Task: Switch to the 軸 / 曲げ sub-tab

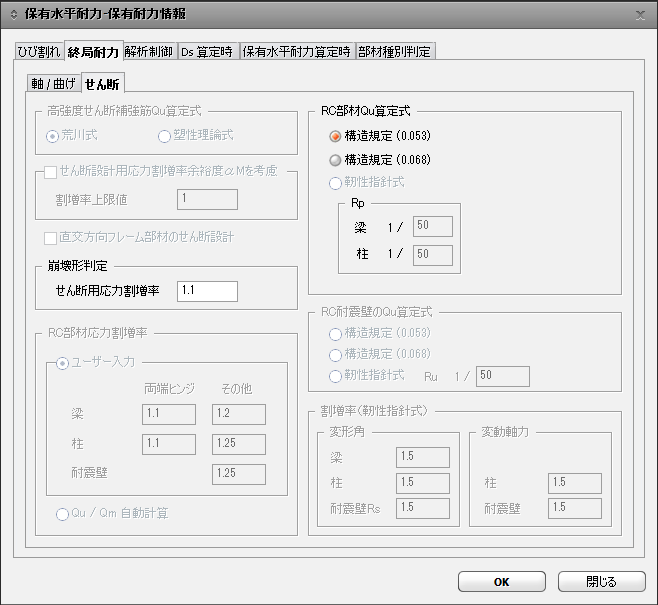Action: [53, 83]
